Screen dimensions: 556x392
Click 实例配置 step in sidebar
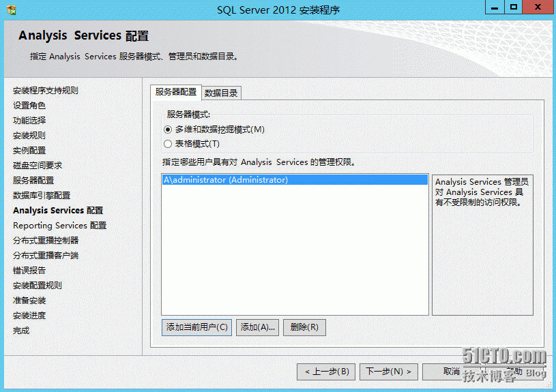click(29, 150)
